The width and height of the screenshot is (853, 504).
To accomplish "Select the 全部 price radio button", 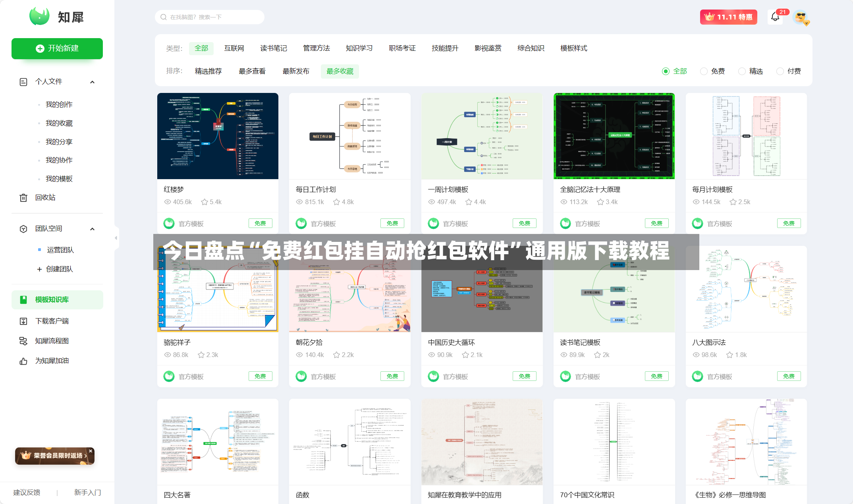I will 666,71.
